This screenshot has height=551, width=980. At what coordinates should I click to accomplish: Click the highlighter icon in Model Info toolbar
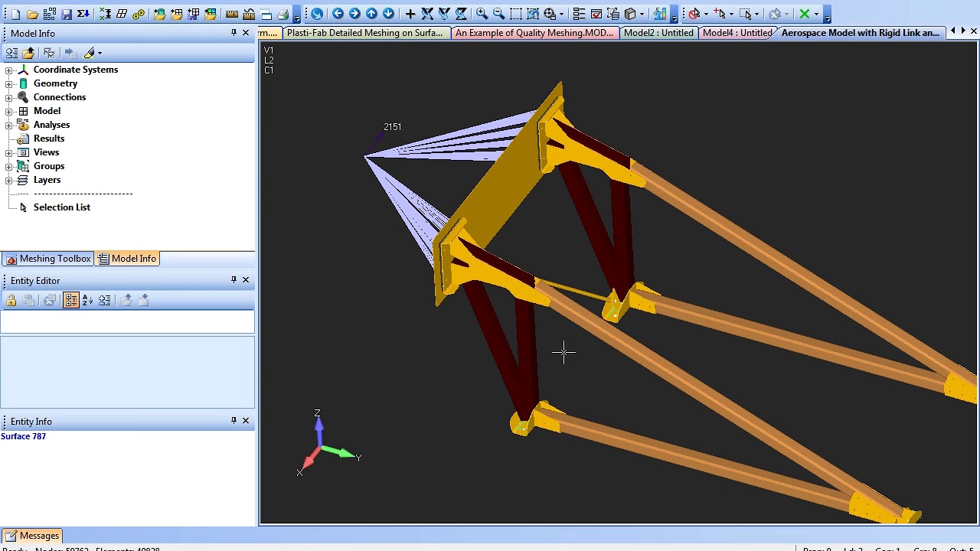[90, 53]
